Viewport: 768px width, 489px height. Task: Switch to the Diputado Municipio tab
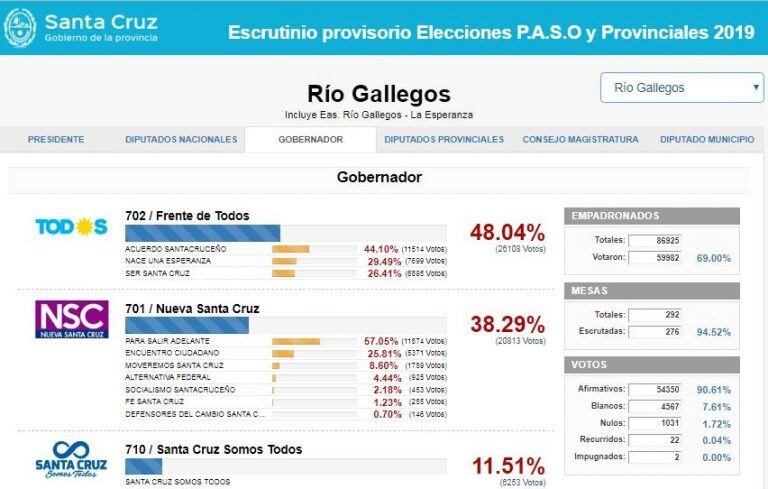(x=707, y=140)
